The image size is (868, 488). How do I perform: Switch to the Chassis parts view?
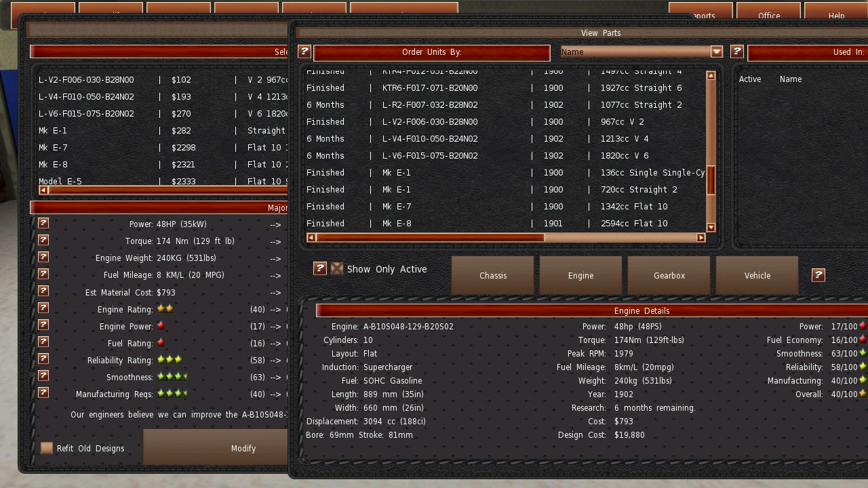(x=492, y=275)
